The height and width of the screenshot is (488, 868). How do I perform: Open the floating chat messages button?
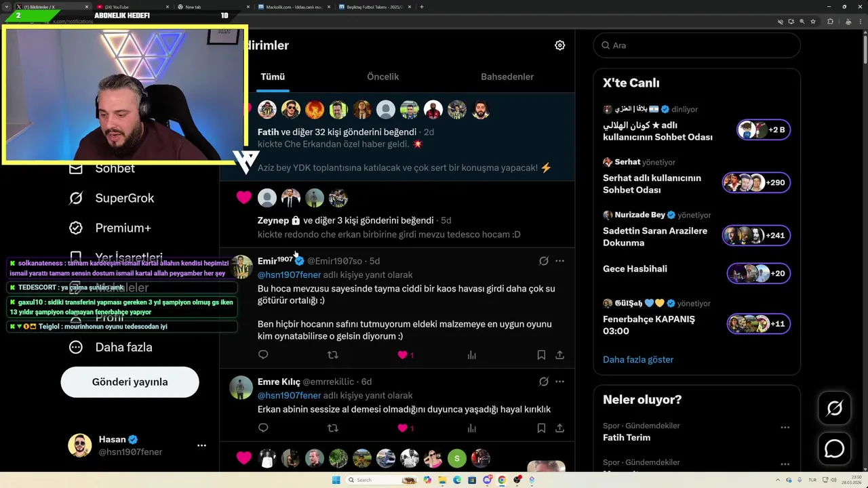(834, 449)
